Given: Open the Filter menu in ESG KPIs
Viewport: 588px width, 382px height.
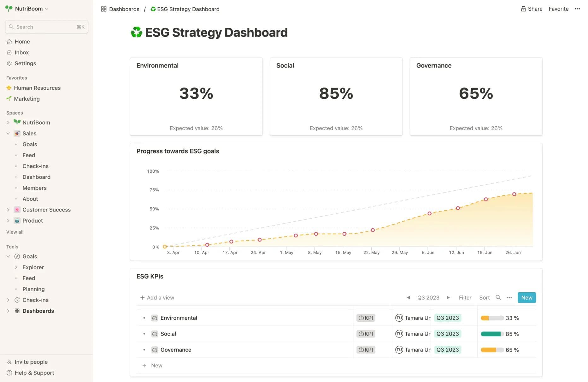Looking at the screenshot, I should [x=465, y=297].
